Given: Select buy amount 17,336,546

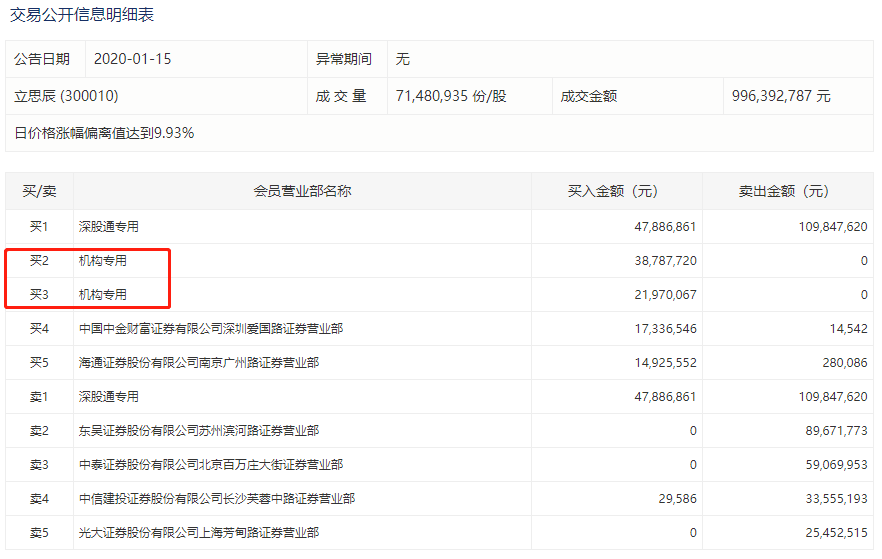Looking at the screenshot, I should pyautogui.click(x=665, y=328).
